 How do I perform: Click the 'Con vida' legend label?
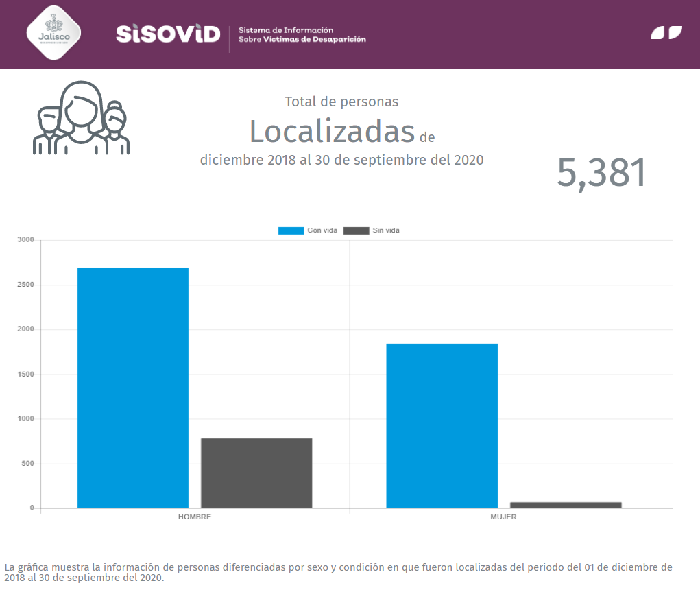click(322, 230)
